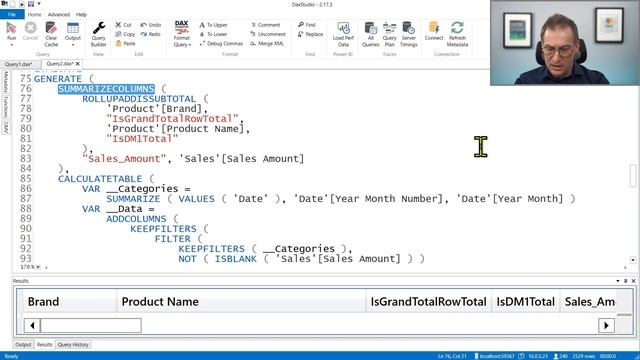Click the Ln 76, Col 21 indicator
The height and width of the screenshot is (360, 640).
[452, 356]
